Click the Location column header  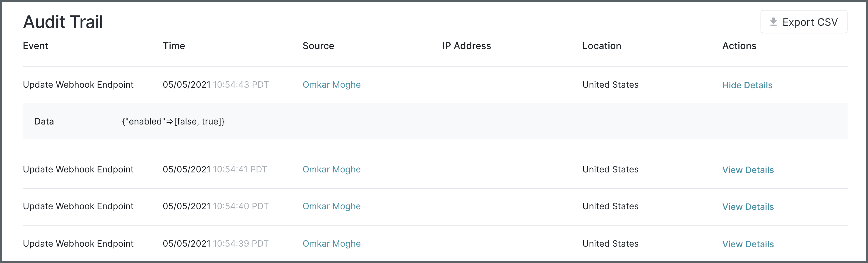[x=601, y=46]
